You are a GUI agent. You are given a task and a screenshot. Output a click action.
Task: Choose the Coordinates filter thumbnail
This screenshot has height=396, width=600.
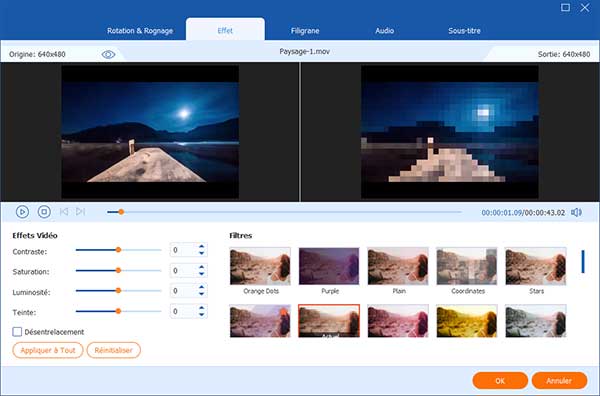pos(467,266)
